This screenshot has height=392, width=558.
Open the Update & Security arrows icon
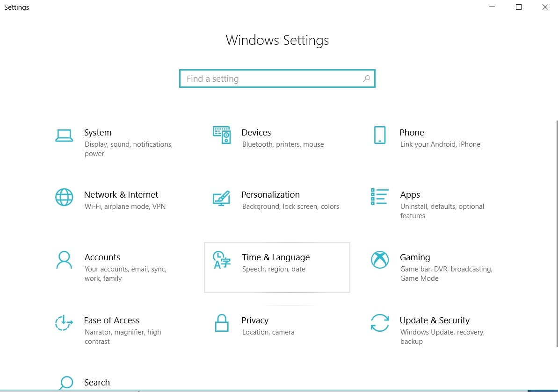coord(380,323)
